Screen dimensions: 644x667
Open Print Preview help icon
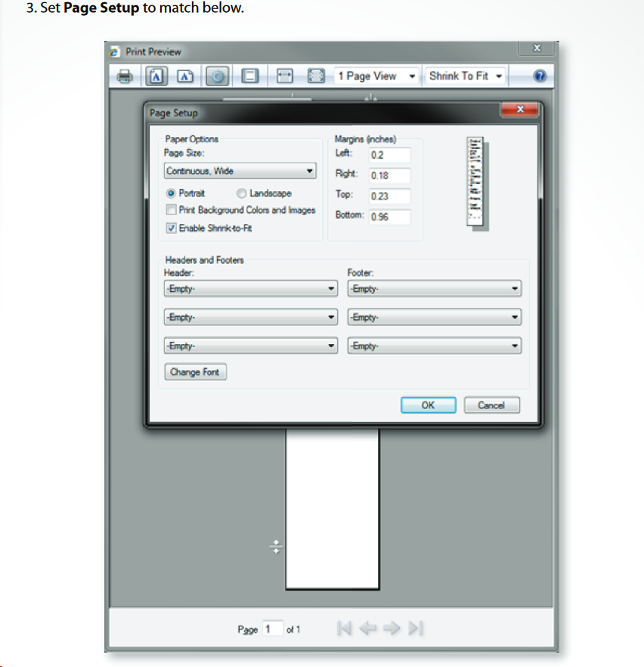(540, 76)
